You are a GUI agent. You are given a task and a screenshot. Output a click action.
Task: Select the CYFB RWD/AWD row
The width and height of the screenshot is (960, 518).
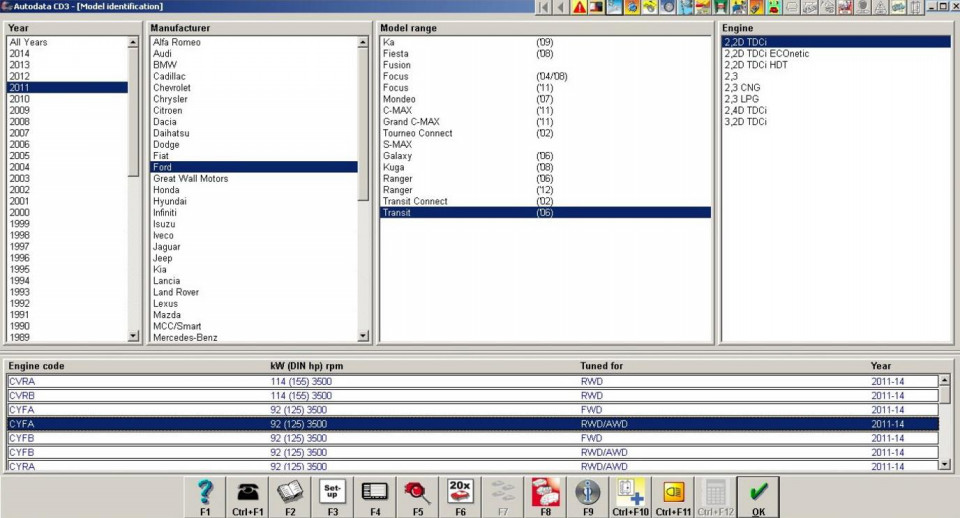(x=473, y=452)
